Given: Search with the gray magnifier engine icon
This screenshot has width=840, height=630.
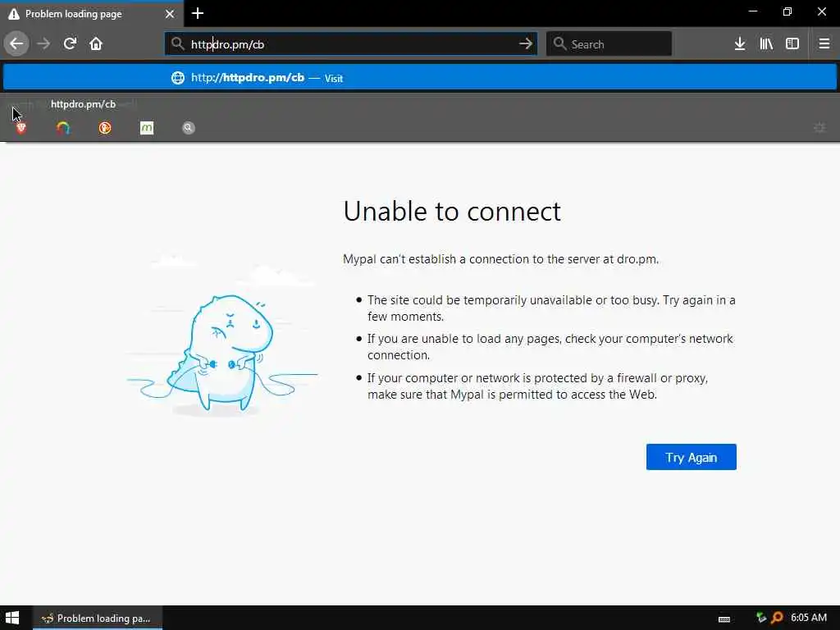Looking at the screenshot, I should (188, 127).
